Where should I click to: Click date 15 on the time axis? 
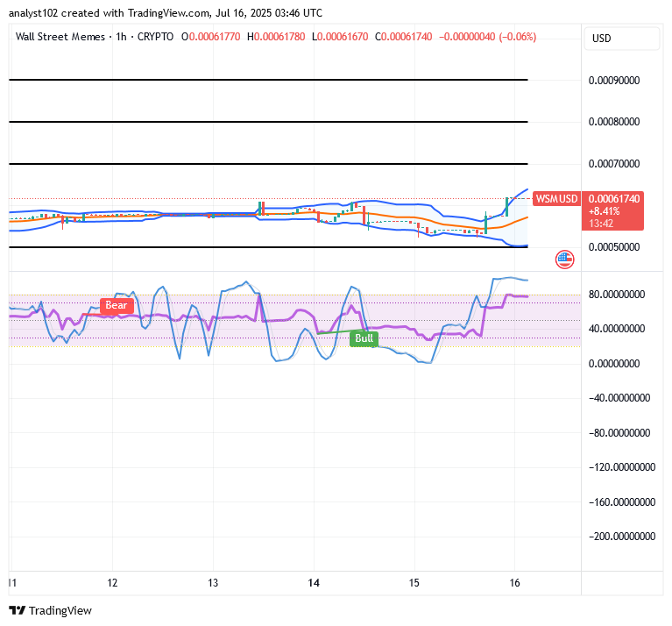(x=414, y=583)
